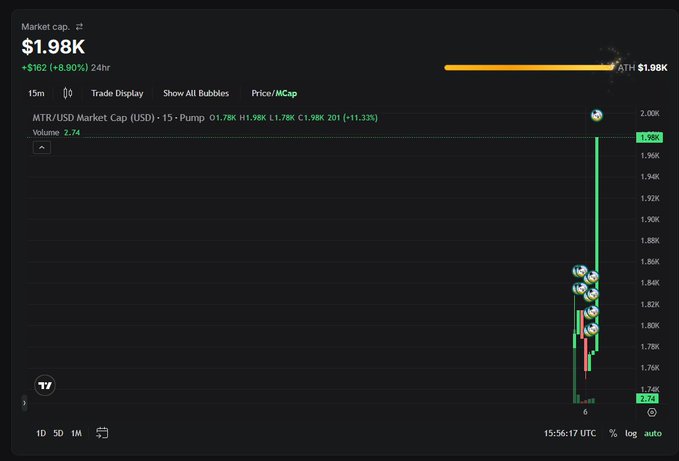
Task: Select the tall green candle
Action: point(597,244)
